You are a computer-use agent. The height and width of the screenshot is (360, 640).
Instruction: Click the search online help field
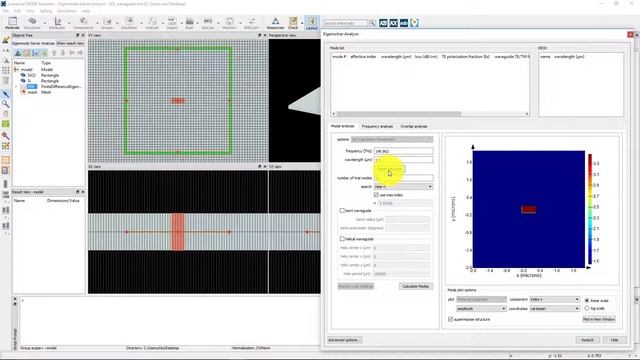point(345,23)
